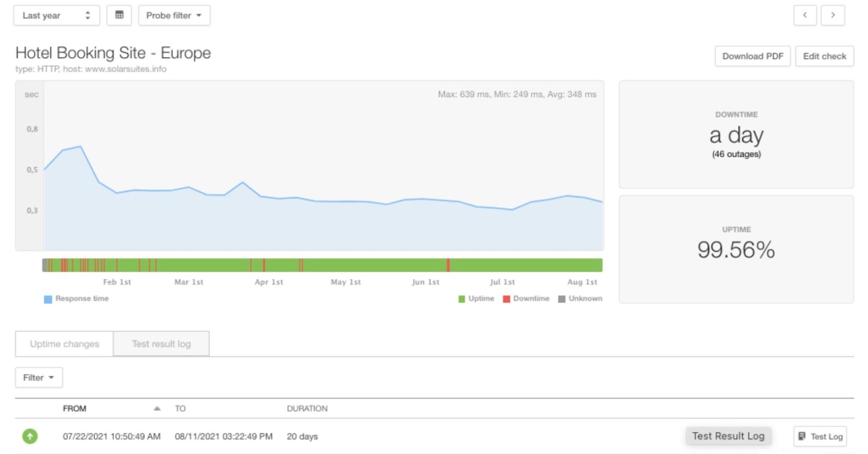Click the Test Result Log tooltip
Screen dimensions: 868x454
[728, 436]
